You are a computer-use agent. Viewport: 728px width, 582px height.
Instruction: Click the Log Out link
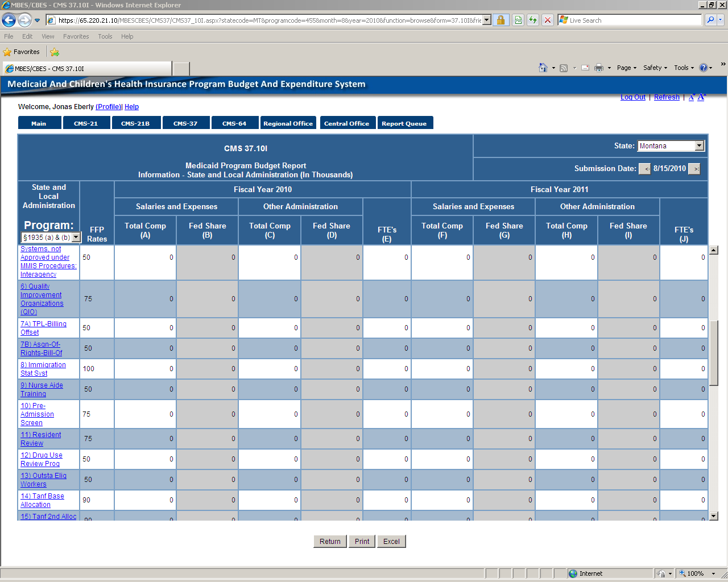(x=632, y=97)
